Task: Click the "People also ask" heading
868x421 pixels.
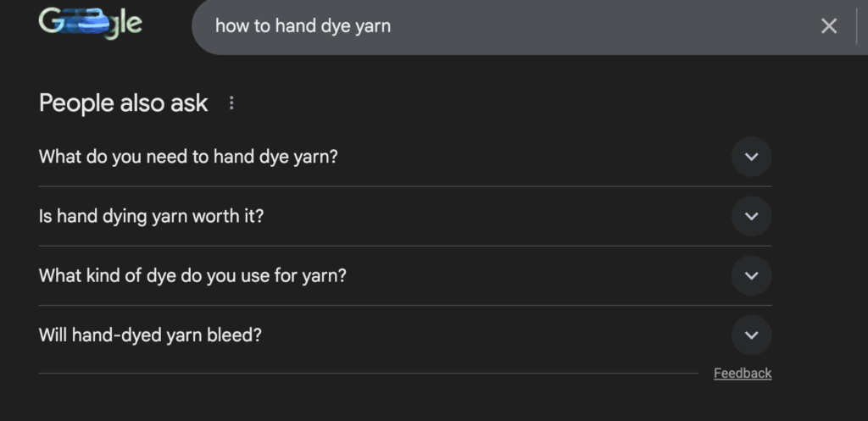Action: click(x=123, y=103)
